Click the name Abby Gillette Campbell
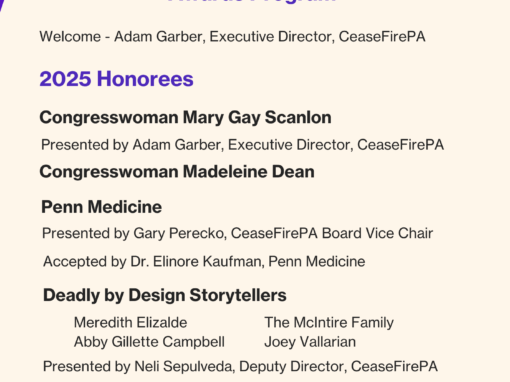 [x=149, y=342]
